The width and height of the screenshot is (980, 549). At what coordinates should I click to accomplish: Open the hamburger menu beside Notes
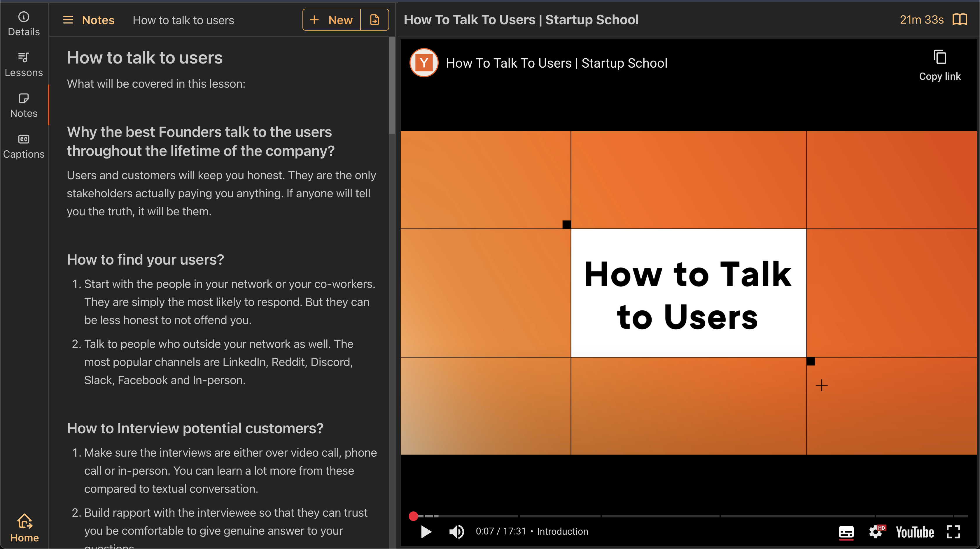tap(68, 20)
